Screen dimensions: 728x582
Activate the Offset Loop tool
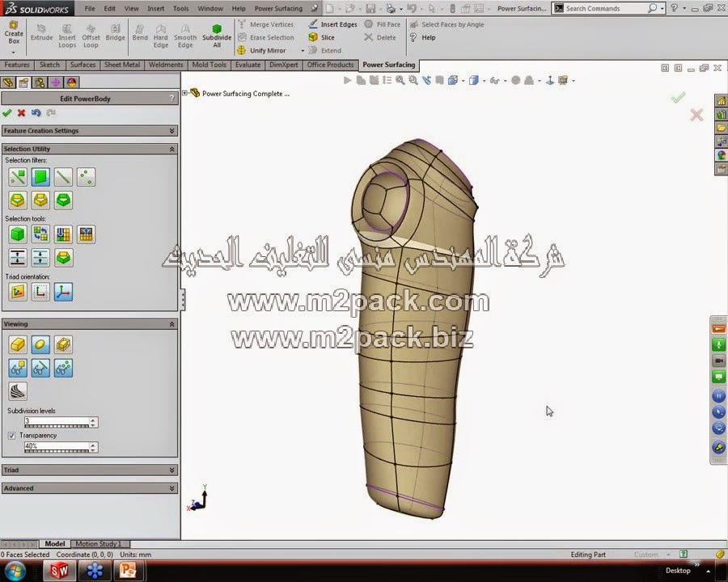tap(91, 36)
